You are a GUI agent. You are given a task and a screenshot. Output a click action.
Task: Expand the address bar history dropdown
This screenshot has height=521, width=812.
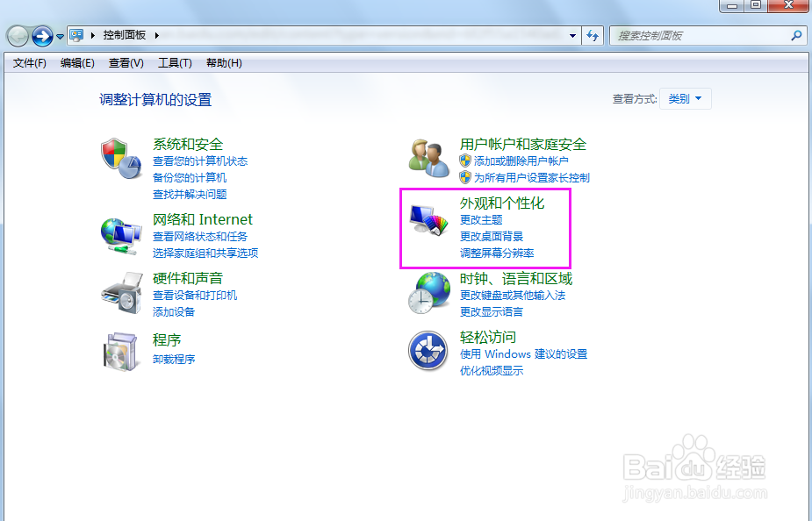pos(572,36)
